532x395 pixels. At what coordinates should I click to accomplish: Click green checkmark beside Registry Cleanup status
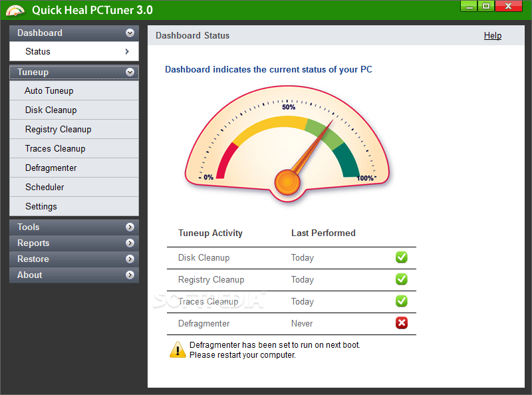[x=401, y=279]
